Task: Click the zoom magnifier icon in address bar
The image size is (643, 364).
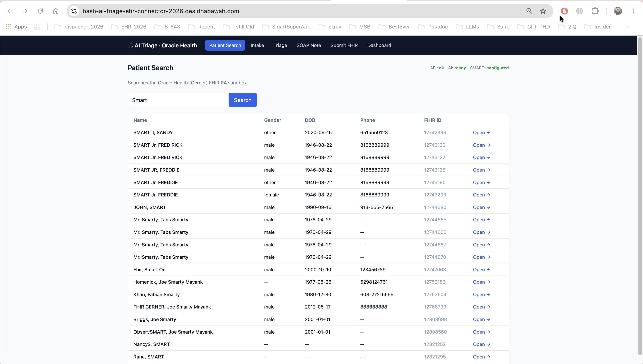Action: point(529,11)
